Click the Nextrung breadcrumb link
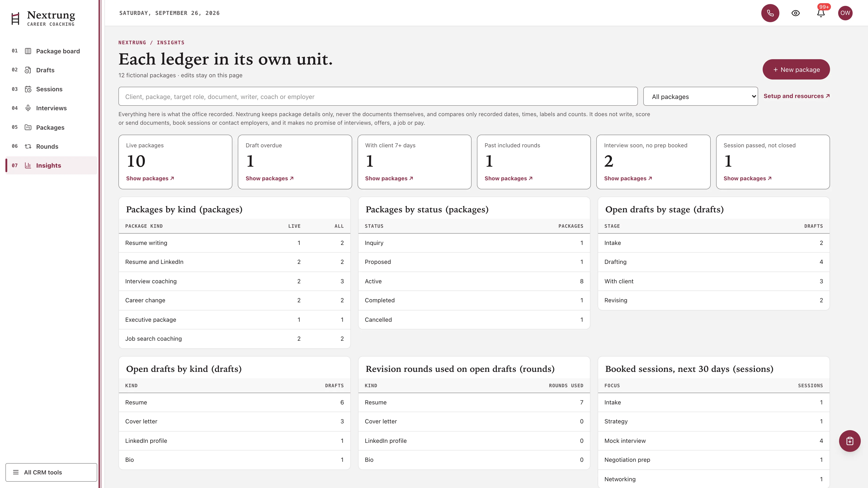The height and width of the screenshot is (488, 868). 132,43
